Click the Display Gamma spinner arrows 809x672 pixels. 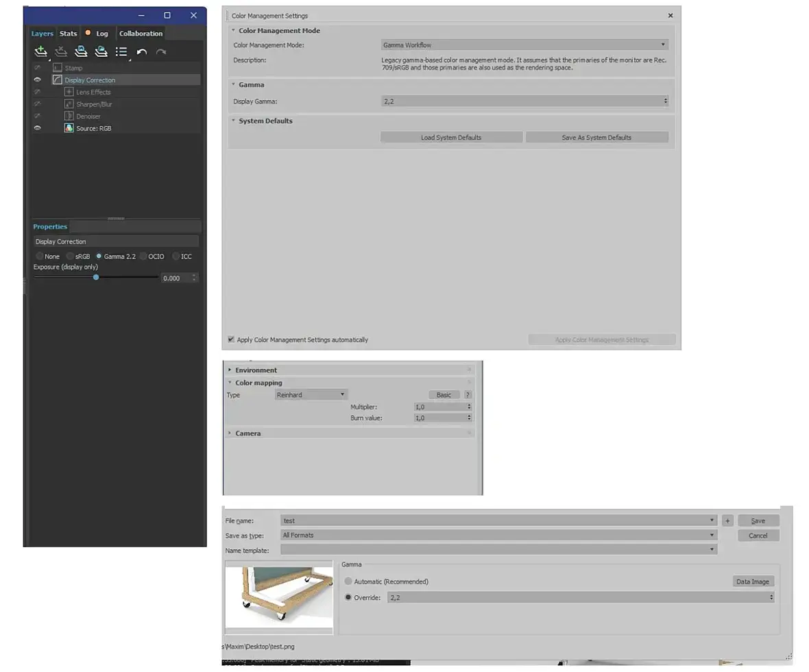click(x=666, y=101)
